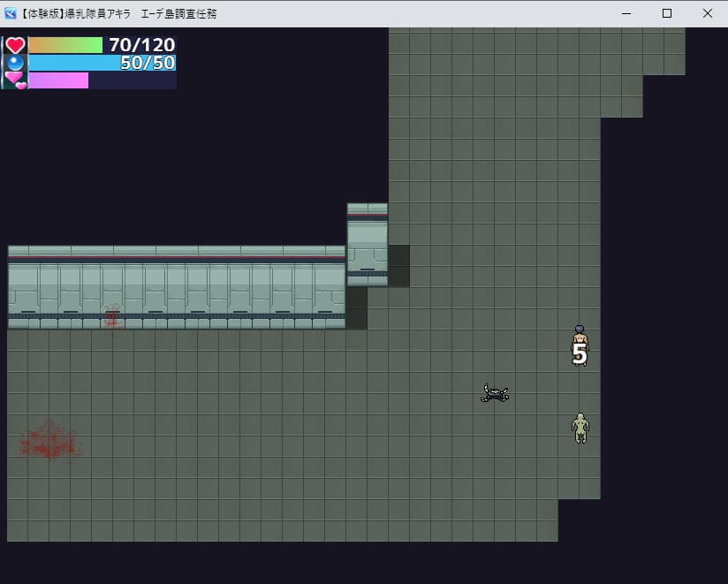Click the blue orb energy icon

[15, 63]
